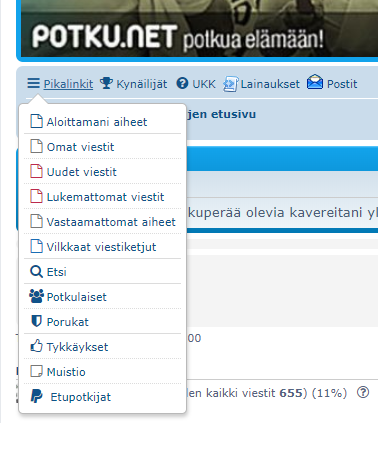Viewport: 378px width, 473px height.
Task: Open the Lainaukset link
Action: [270, 84]
